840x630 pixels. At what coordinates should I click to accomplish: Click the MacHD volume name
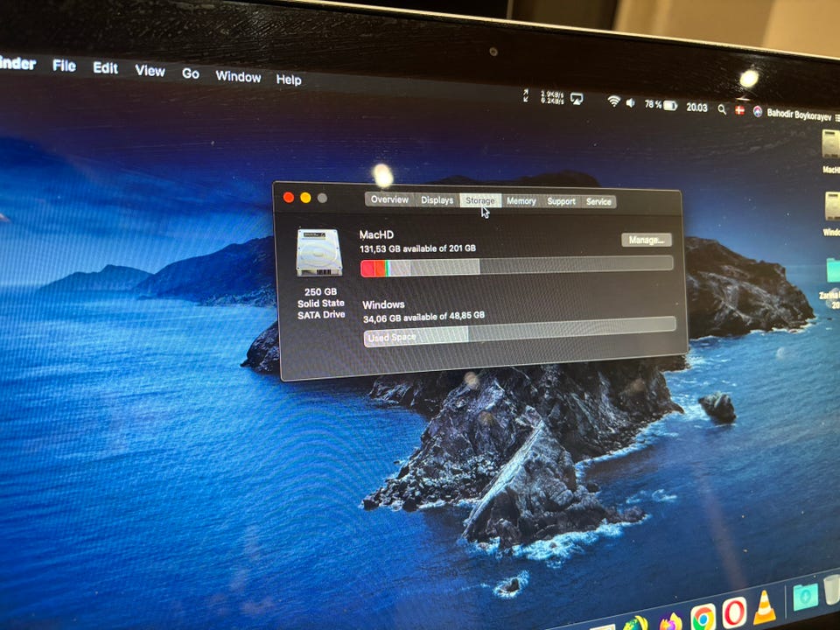click(x=376, y=234)
